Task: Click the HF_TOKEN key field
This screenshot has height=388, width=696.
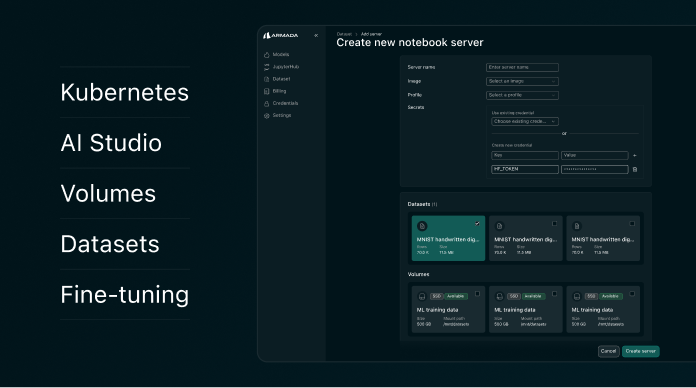Action: coord(525,169)
